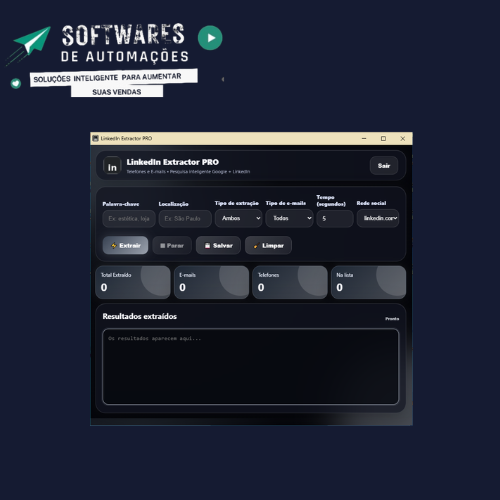
Task: Click the Salvar button
Action: 218,245
